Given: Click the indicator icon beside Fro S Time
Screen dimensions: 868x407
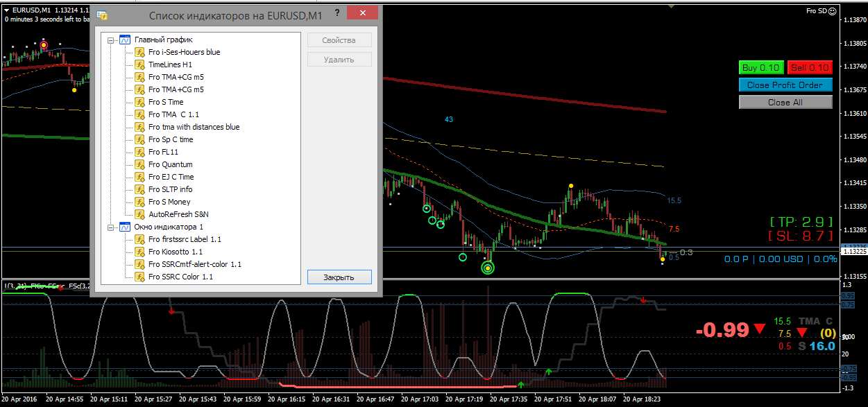Looking at the screenshot, I should click(x=139, y=102).
